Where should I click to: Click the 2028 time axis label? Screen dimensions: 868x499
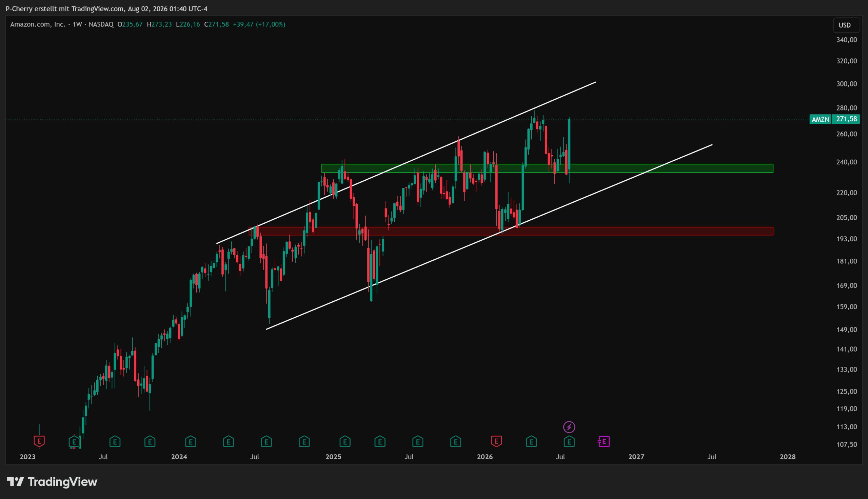[x=787, y=457]
